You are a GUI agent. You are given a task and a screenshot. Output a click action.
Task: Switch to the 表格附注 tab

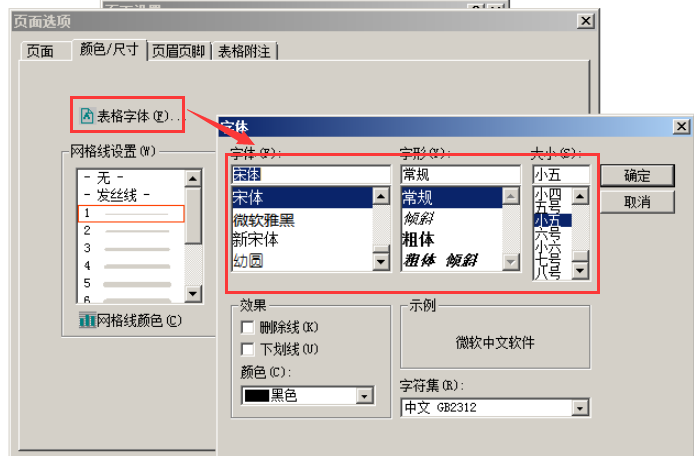(x=245, y=51)
